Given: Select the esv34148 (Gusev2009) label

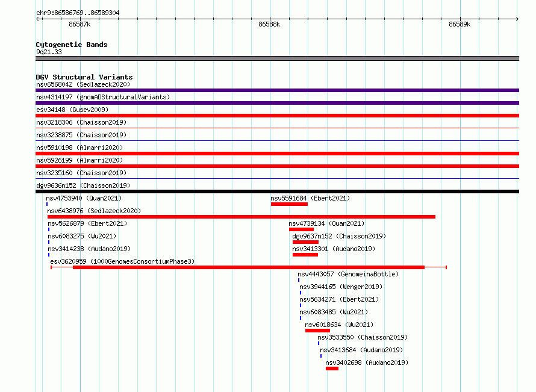Looking at the screenshot, I should click(x=72, y=110).
